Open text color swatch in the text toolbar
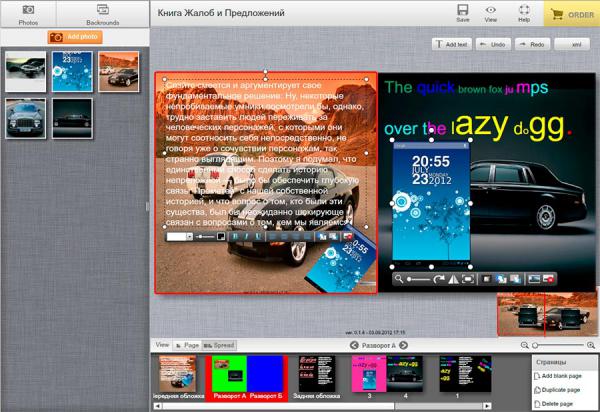600x412 pixels. 221,236
